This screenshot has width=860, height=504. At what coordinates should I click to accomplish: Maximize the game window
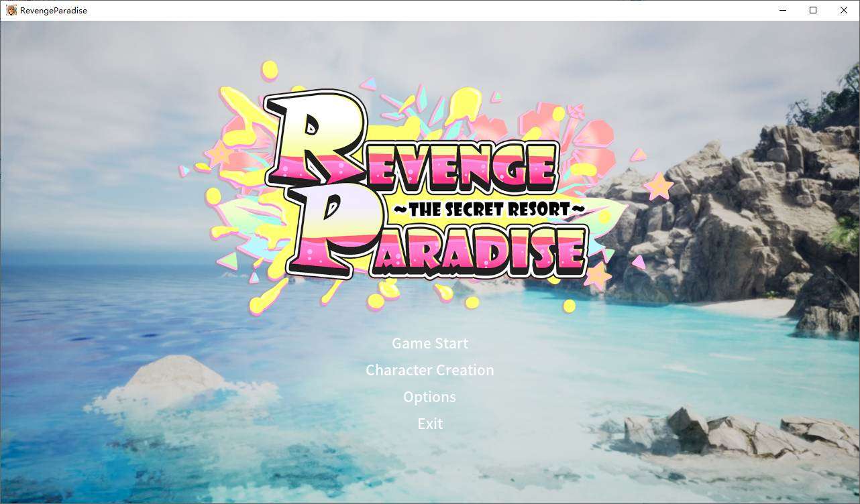(812, 10)
